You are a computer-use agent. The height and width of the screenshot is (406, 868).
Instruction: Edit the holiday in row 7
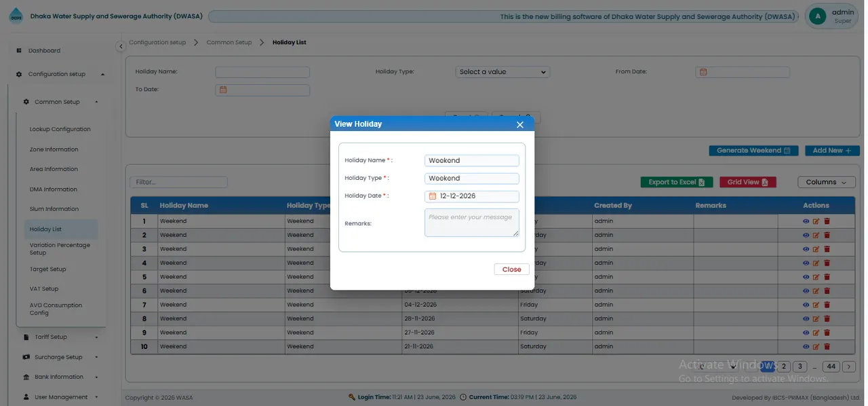816,305
